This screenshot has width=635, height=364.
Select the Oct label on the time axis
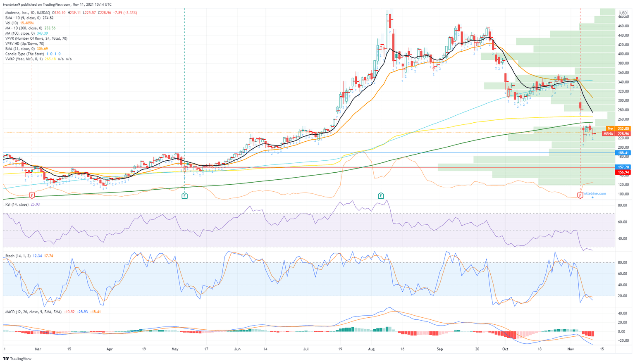pyautogui.click(x=505, y=349)
